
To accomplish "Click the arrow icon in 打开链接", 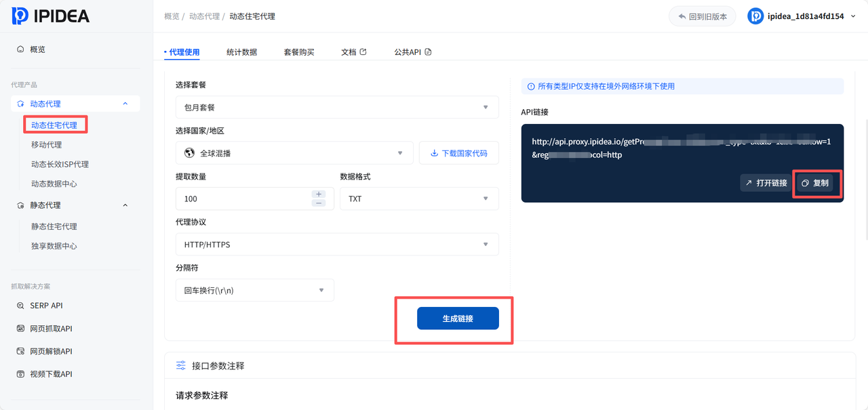I will (x=749, y=183).
